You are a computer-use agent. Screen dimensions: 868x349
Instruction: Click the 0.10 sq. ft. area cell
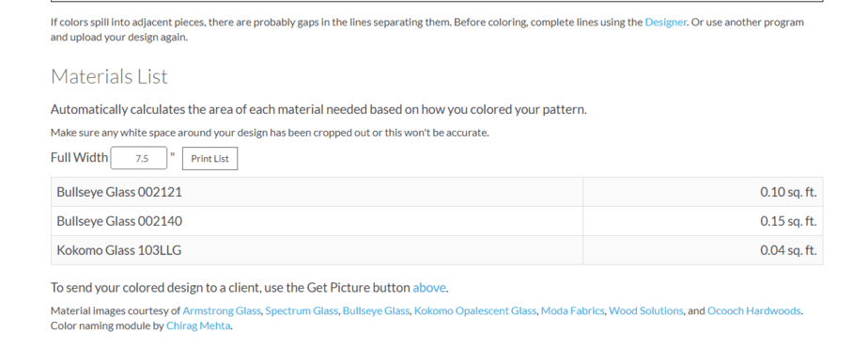(x=703, y=192)
